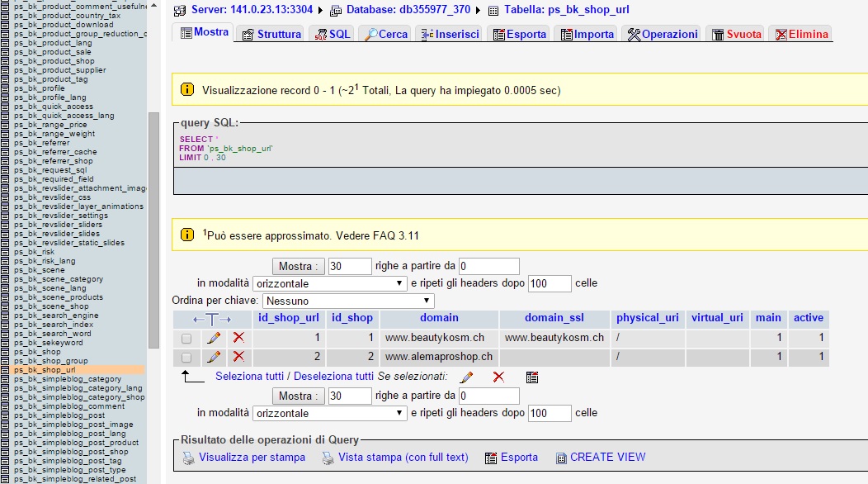The width and height of the screenshot is (868, 484).
Task: Click the CREATE VIEW link
Action: pyautogui.click(x=607, y=458)
